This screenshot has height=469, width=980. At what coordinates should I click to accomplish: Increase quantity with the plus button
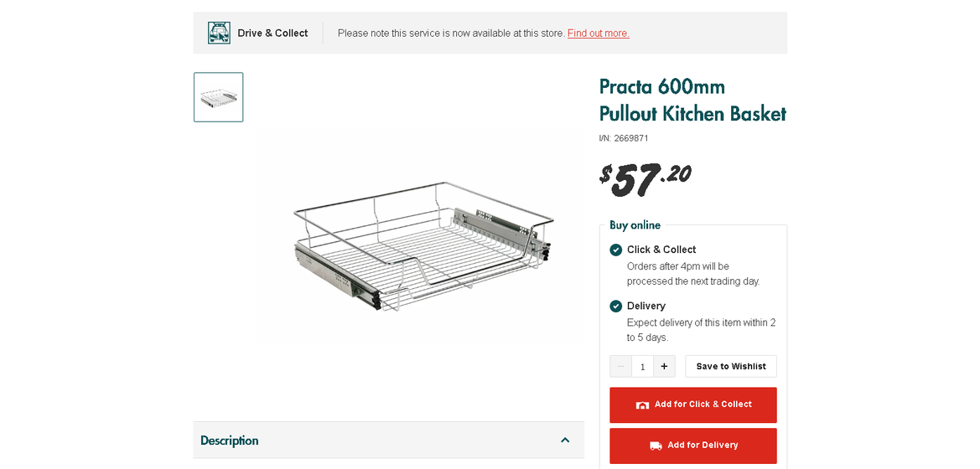(664, 367)
